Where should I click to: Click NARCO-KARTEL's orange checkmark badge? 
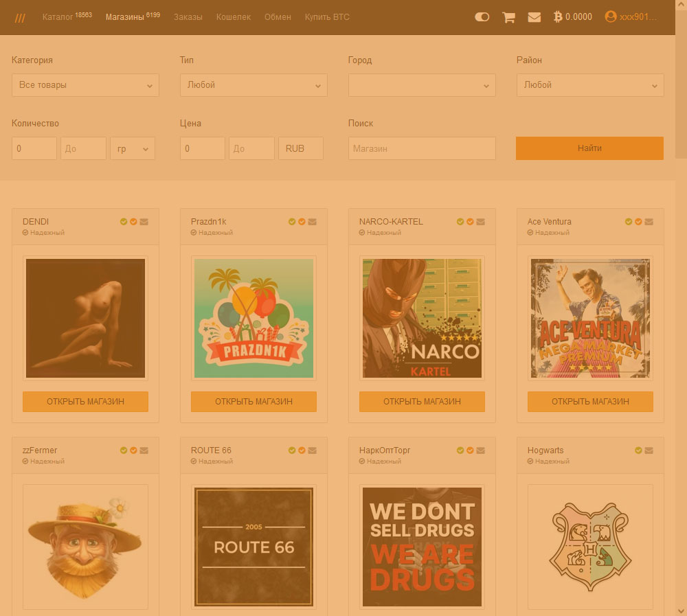470,222
